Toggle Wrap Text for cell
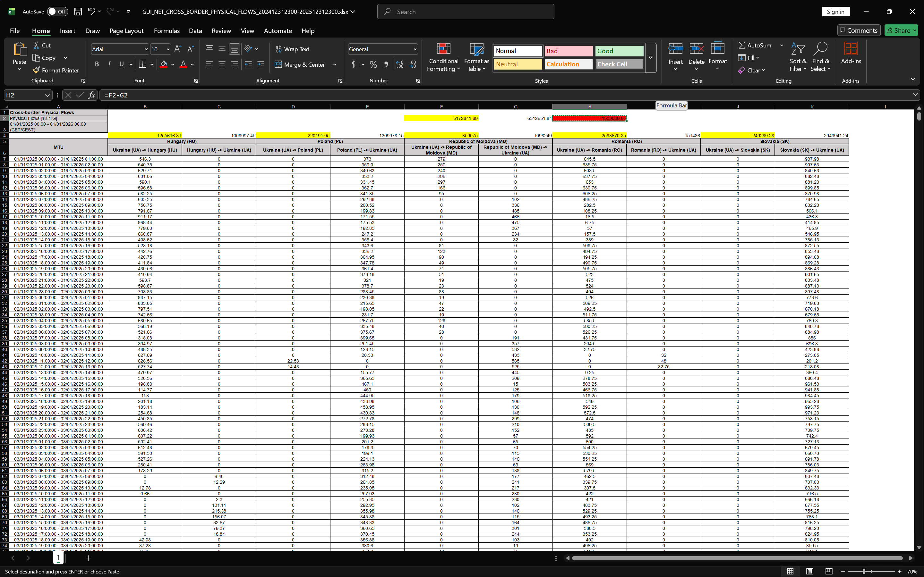The height and width of the screenshot is (577, 924). (x=293, y=49)
